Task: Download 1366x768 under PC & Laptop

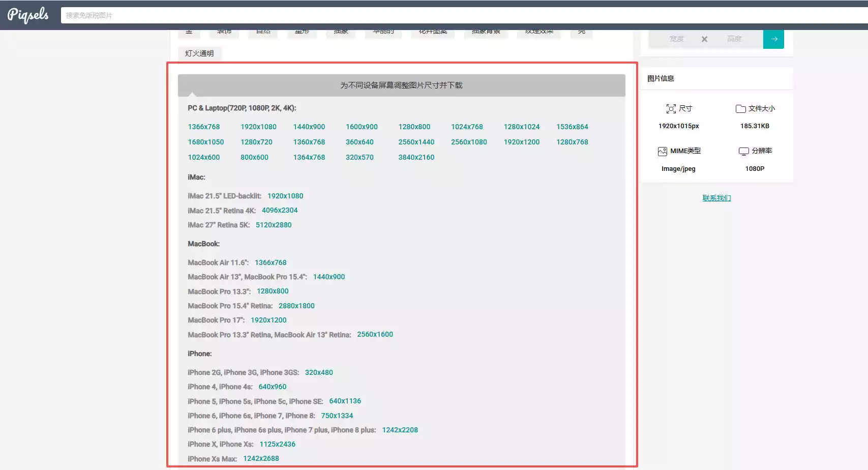Action: pos(204,127)
